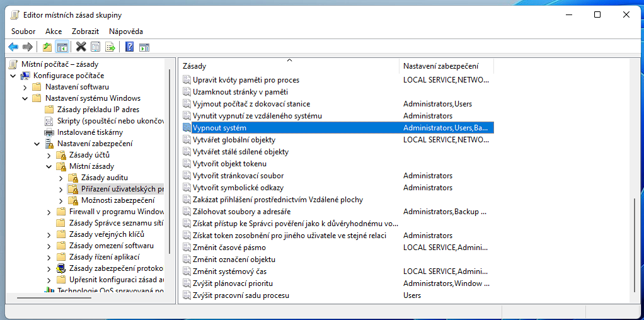Click the Forward arrow toolbar icon
The width and height of the screenshot is (644, 320).
(27, 47)
